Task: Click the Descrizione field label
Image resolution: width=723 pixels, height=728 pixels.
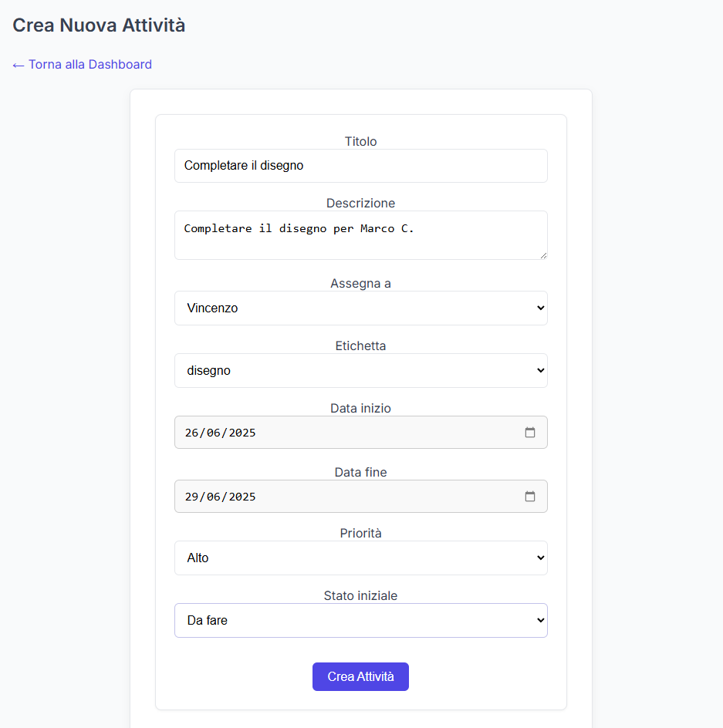Action: point(360,203)
